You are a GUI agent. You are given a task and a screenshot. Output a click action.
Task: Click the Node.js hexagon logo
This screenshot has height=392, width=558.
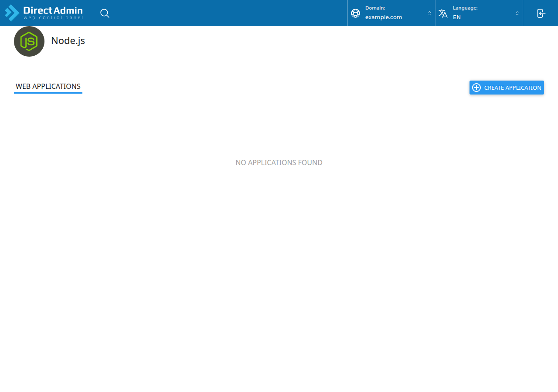(29, 41)
